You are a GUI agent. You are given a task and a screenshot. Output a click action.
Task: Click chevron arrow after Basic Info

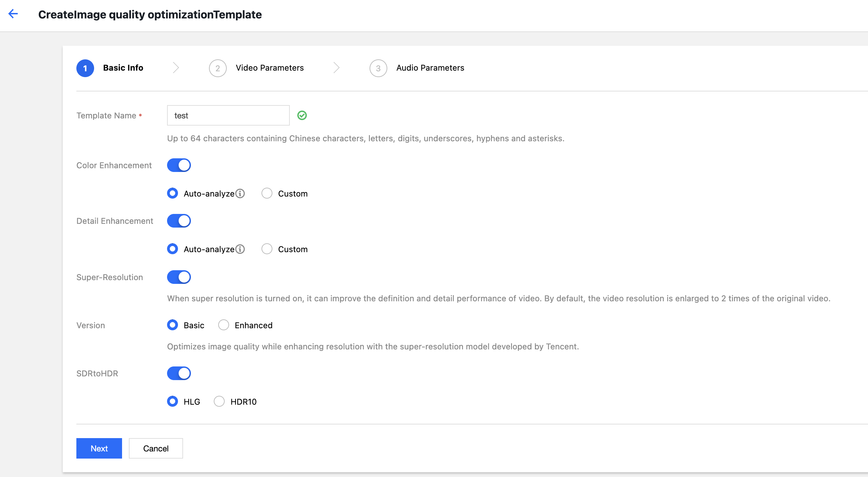tap(176, 68)
